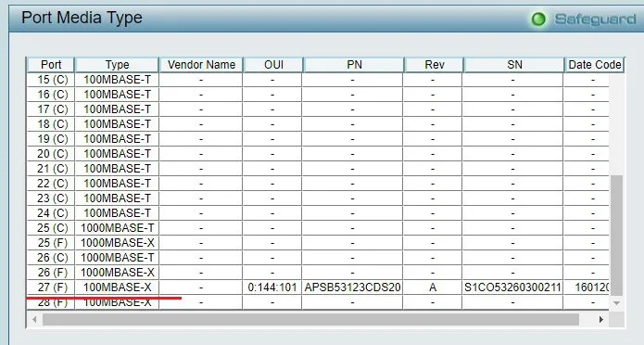Viewport: 644px width, 345px height.
Task: Click the horizontal scrollbar thumb
Action: click(x=311, y=319)
